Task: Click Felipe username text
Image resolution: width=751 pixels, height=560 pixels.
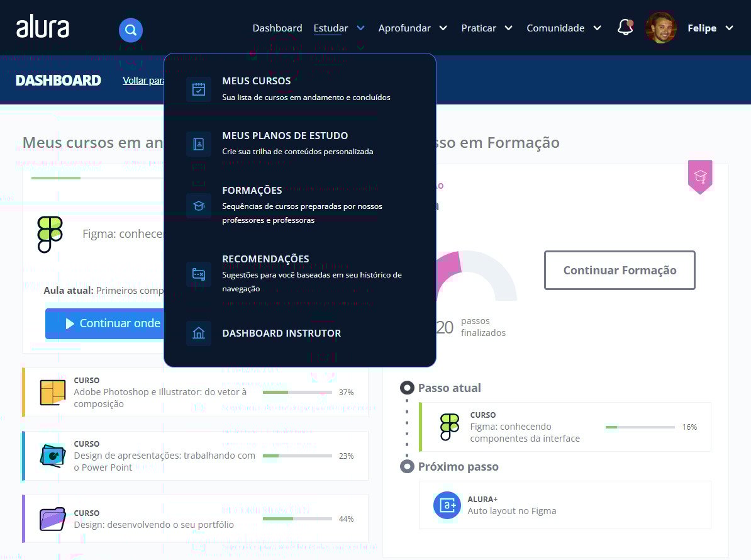Action: [x=702, y=28]
